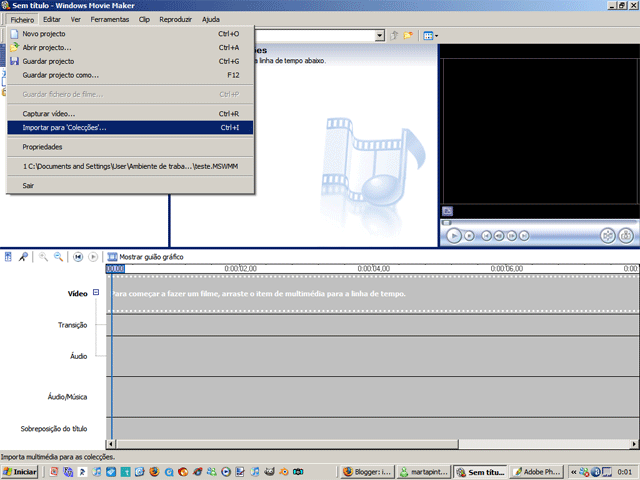
Task: Click the timeline playhead at 0:00
Action: [115, 269]
